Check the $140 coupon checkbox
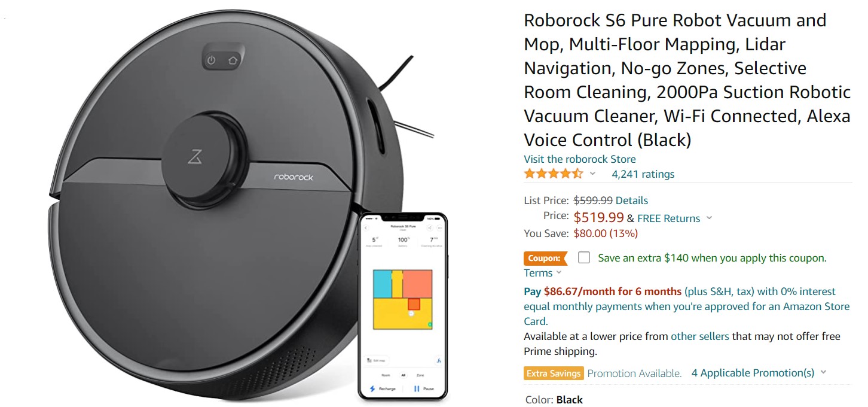This screenshot has width=868, height=407. point(584,257)
